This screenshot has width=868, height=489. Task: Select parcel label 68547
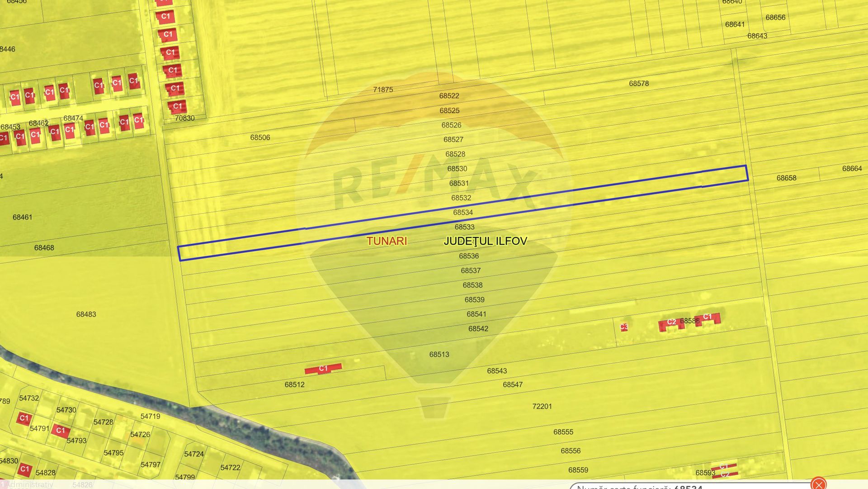(513, 385)
